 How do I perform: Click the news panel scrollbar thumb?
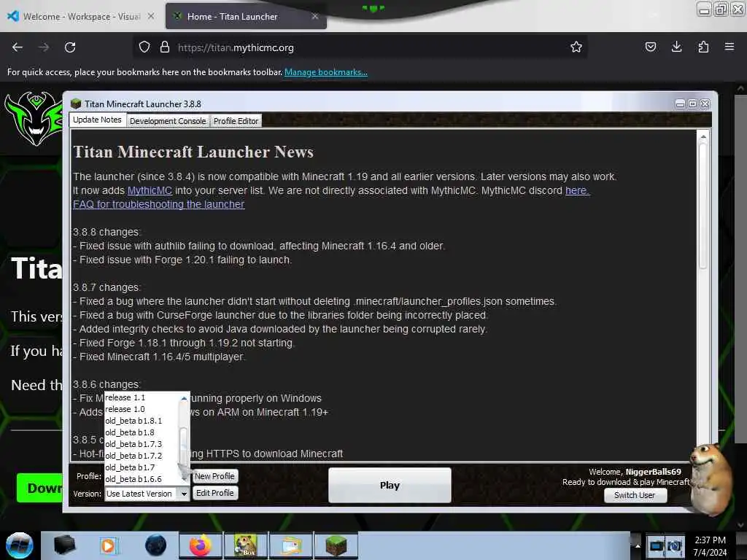point(703,205)
